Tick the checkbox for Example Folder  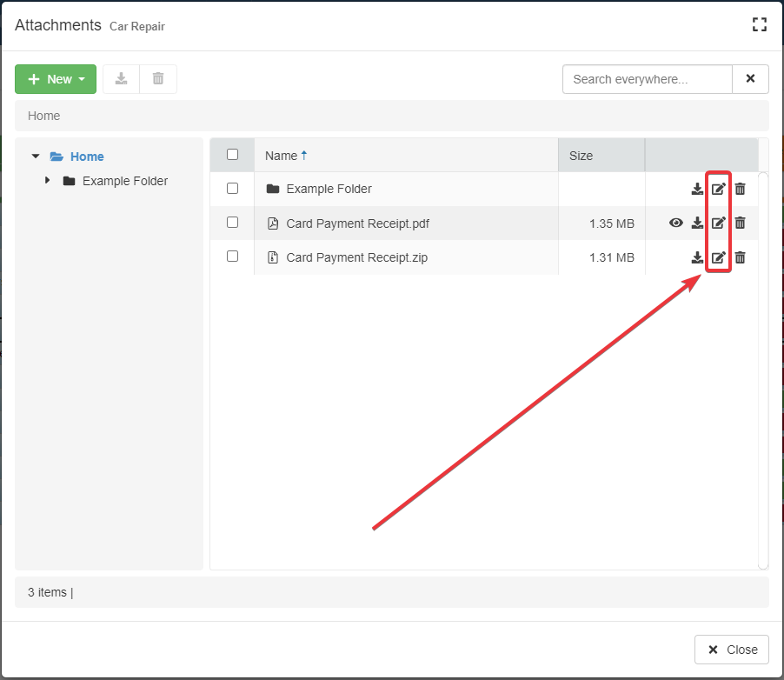click(x=232, y=188)
